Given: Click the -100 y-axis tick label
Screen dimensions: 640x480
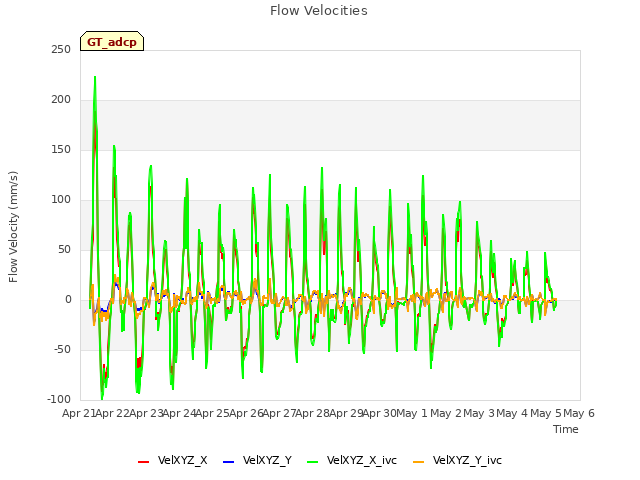Looking at the screenshot, I should click(x=59, y=400).
